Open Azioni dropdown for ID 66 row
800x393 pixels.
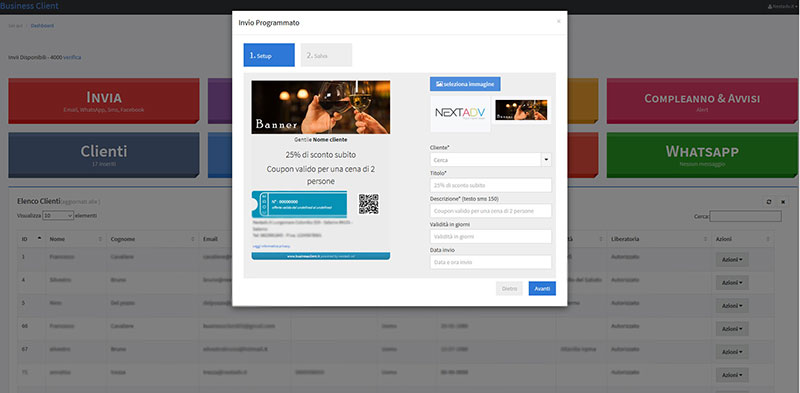[732, 328]
